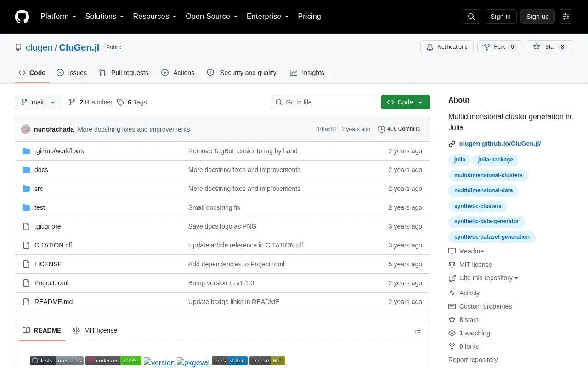Click nunofachada's avatar image
The image size is (588, 368).
[26, 129]
